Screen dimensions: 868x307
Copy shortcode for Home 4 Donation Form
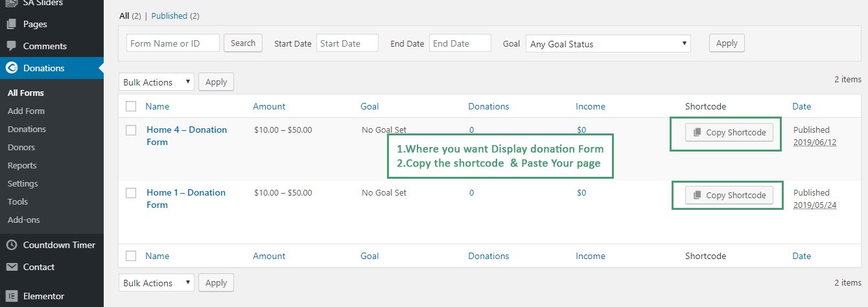coord(729,132)
